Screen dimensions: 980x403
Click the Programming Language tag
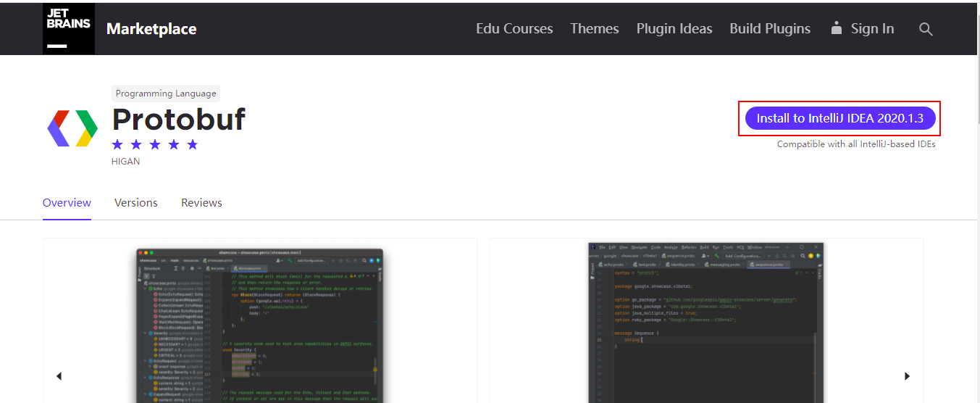(166, 94)
